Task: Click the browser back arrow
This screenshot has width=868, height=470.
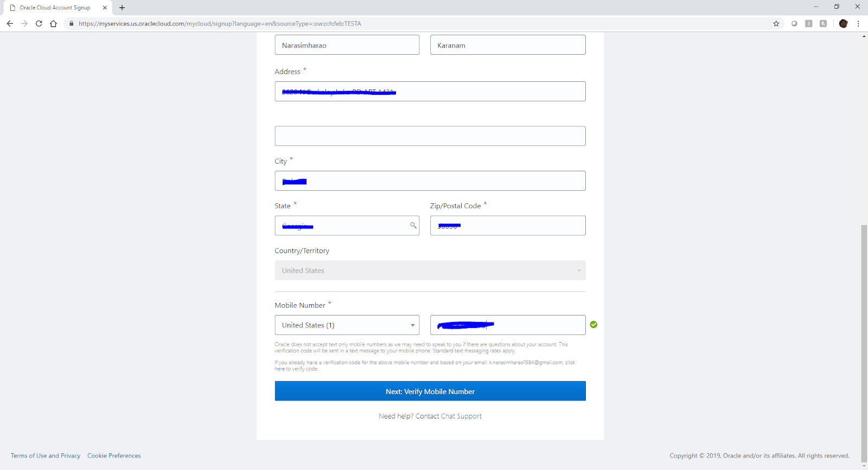Action: click(10, 23)
